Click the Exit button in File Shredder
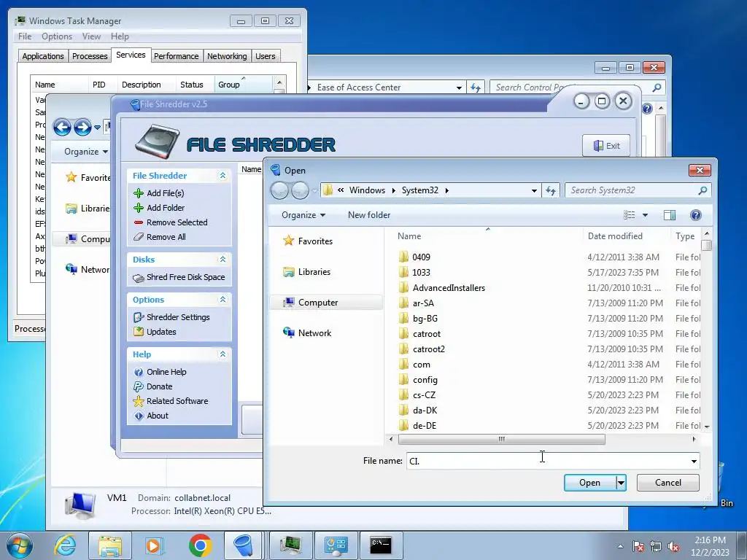This screenshot has height=560, width=747. (606, 146)
